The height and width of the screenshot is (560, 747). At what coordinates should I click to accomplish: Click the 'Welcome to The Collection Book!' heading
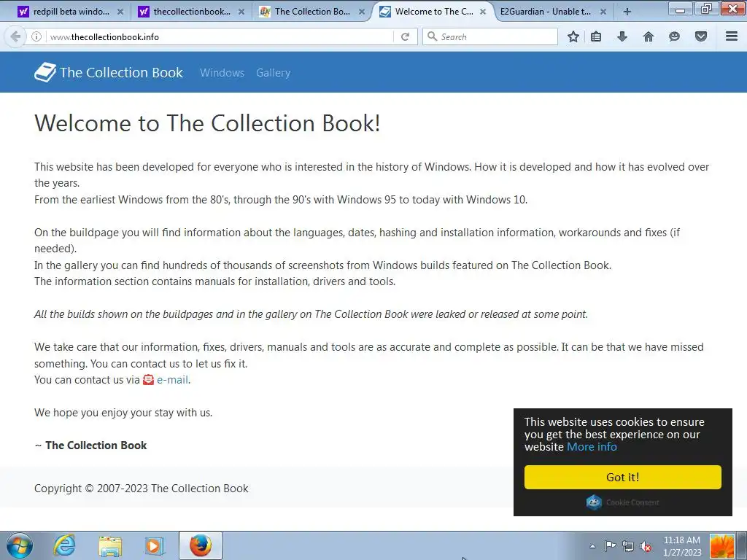coord(207,123)
